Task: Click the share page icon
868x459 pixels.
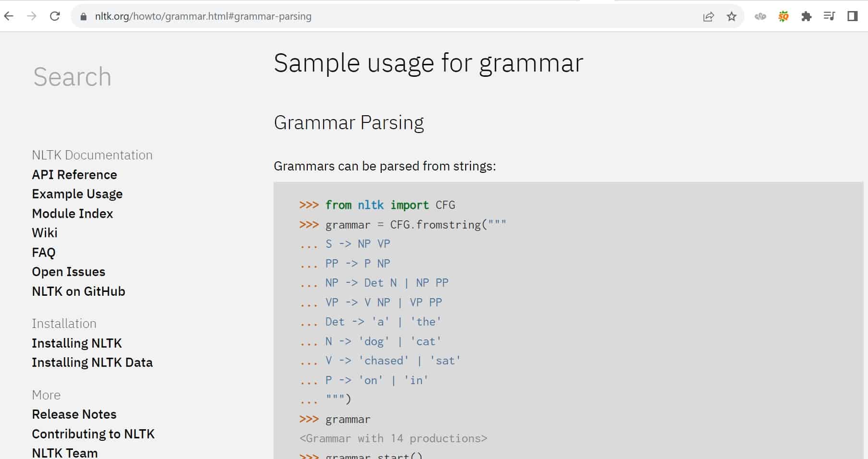Action: (x=709, y=16)
